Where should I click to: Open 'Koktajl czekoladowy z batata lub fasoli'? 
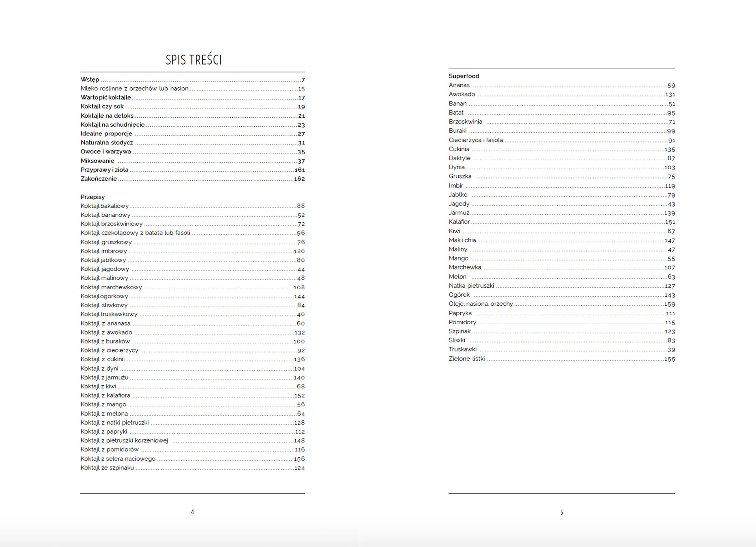[x=135, y=233]
